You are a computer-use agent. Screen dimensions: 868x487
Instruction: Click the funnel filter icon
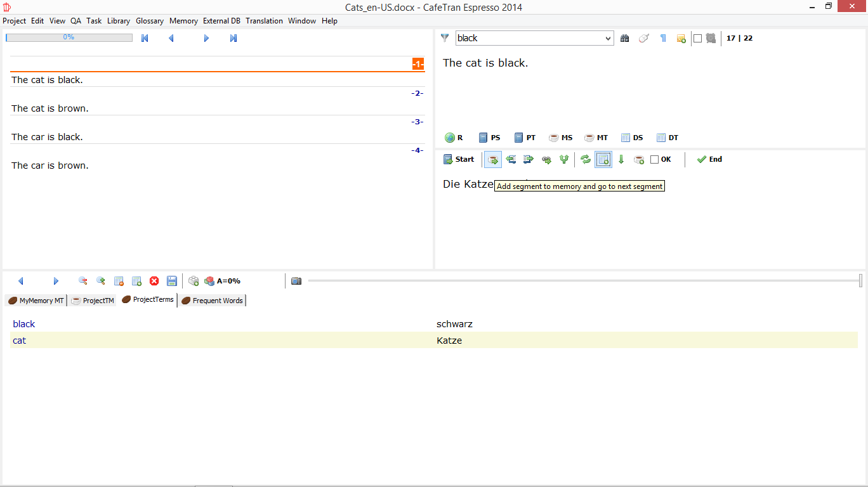point(445,38)
